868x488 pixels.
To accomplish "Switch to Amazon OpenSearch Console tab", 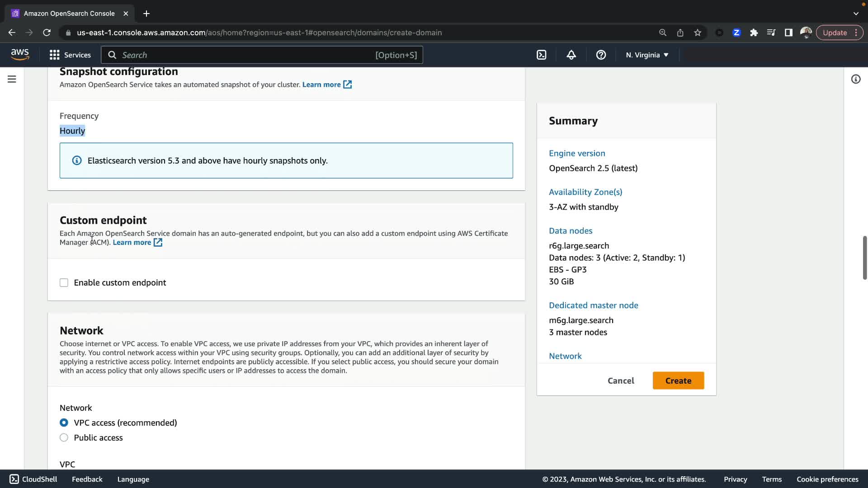I will coord(69,14).
